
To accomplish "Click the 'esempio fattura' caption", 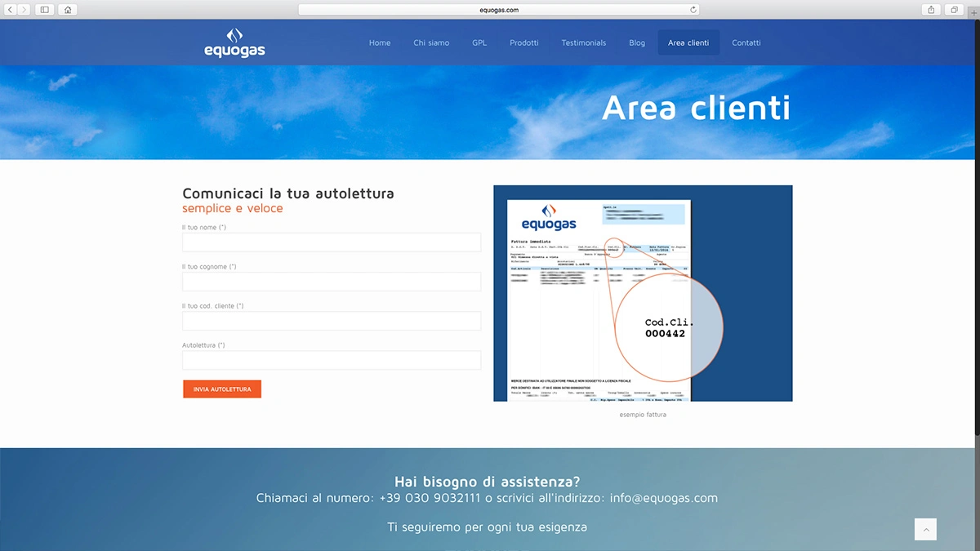I will coord(643,415).
